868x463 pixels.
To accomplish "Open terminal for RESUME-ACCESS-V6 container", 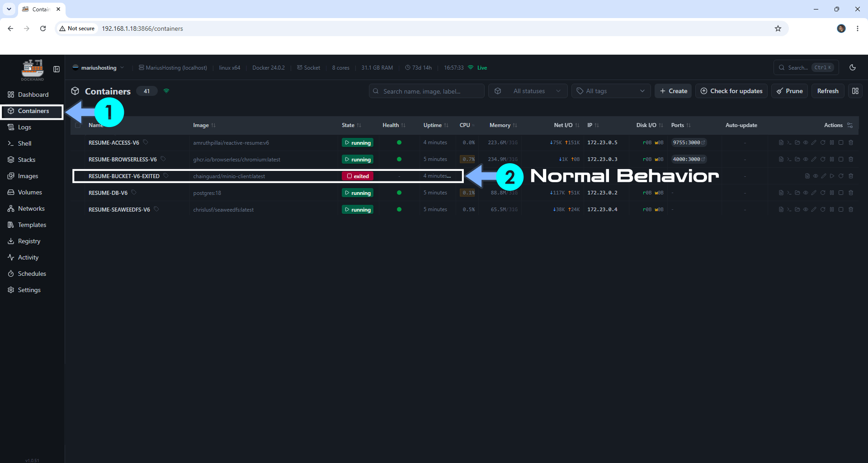I will (x=789, y=142).
